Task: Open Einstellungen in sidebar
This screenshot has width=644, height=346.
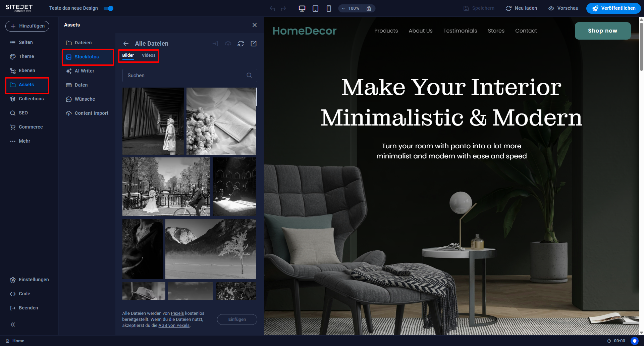Action: pyautogui.click(x=29, y=280)
